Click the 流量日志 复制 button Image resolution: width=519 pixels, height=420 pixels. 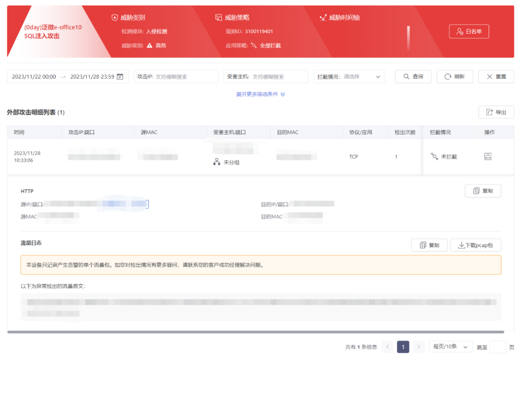pyautogui.click(x=429, y=245)
